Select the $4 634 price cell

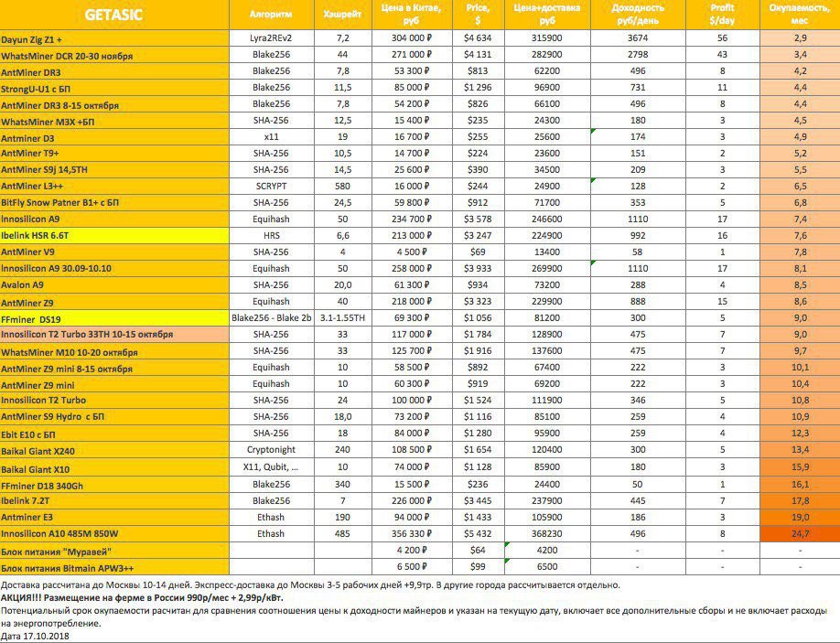coord(478,38)
